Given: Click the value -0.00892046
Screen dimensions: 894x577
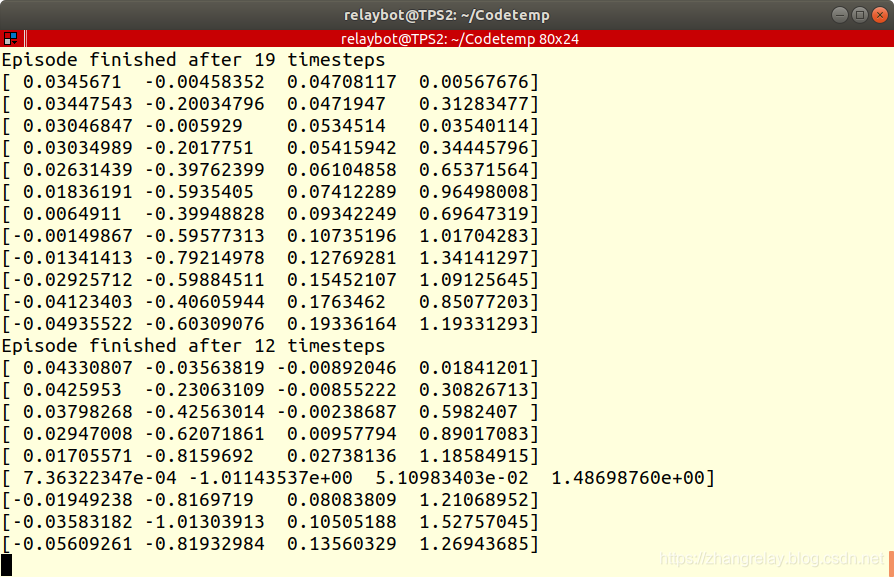Looking at the screenshot, I should pyautogui.click(x=336, y=368).
